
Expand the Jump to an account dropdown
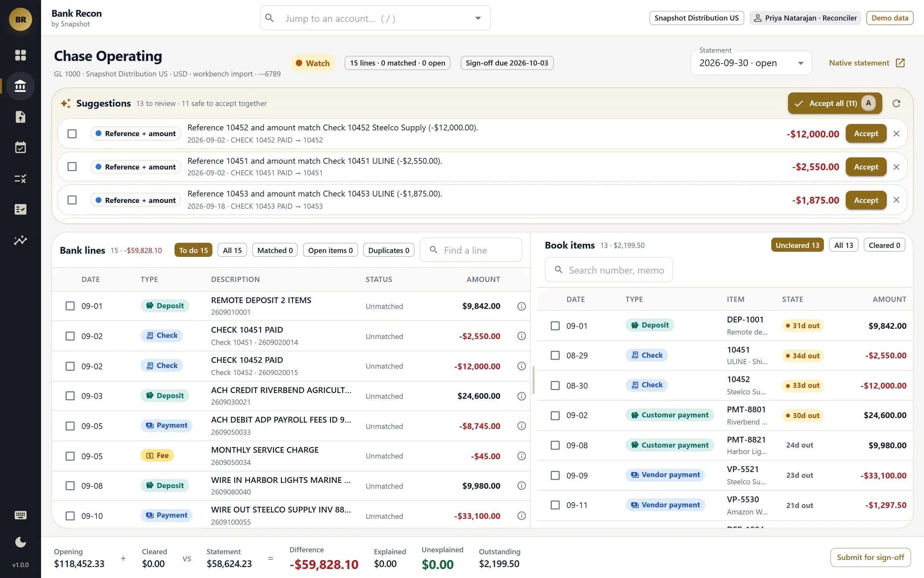pyautogui.click(x=478, y=18)
